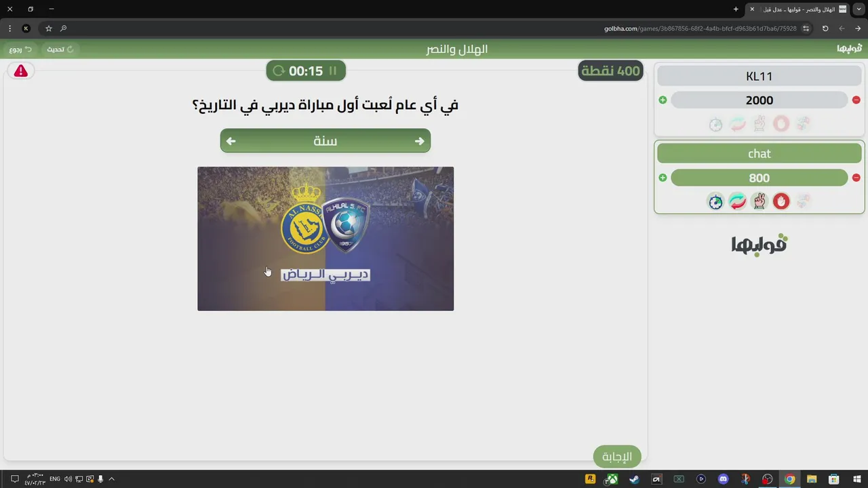Use chat team's swap arrows helper
Screen dimensions: 868x488
(738, 201)
